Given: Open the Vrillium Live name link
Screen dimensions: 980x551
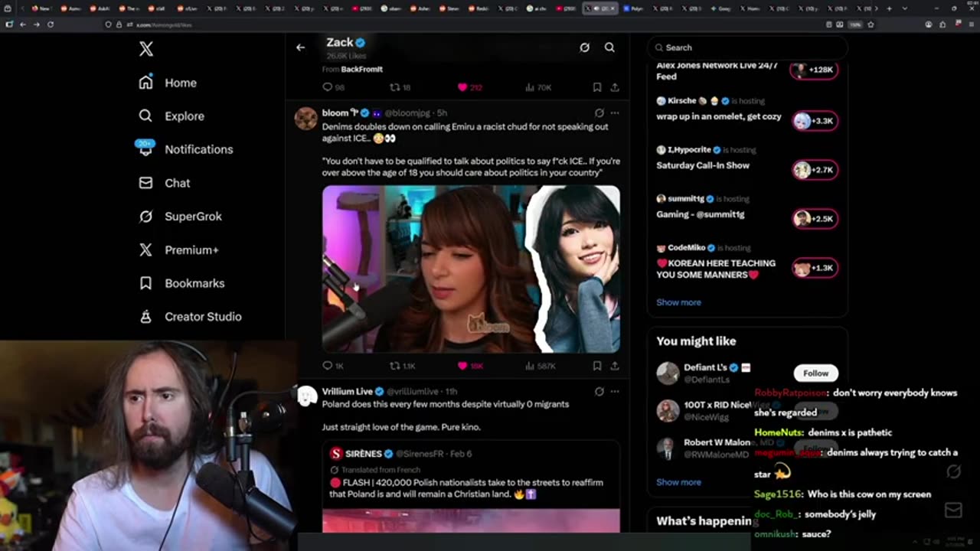Looking at the screenshot, I should point(347,391).
